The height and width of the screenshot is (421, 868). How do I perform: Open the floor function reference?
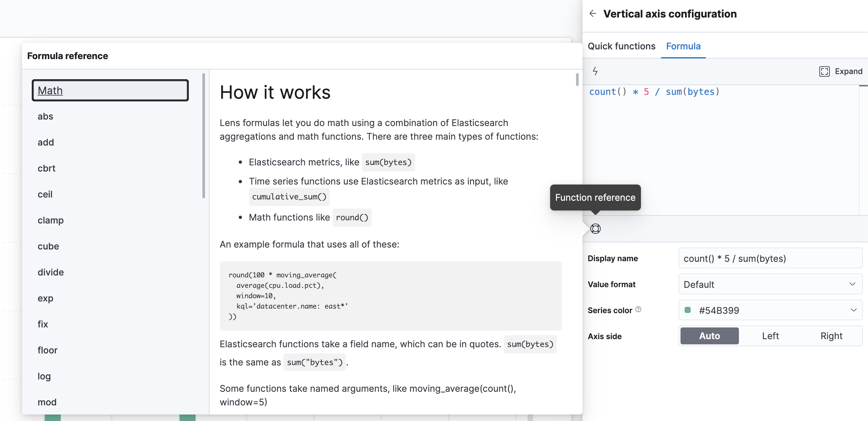coord(47,350)
